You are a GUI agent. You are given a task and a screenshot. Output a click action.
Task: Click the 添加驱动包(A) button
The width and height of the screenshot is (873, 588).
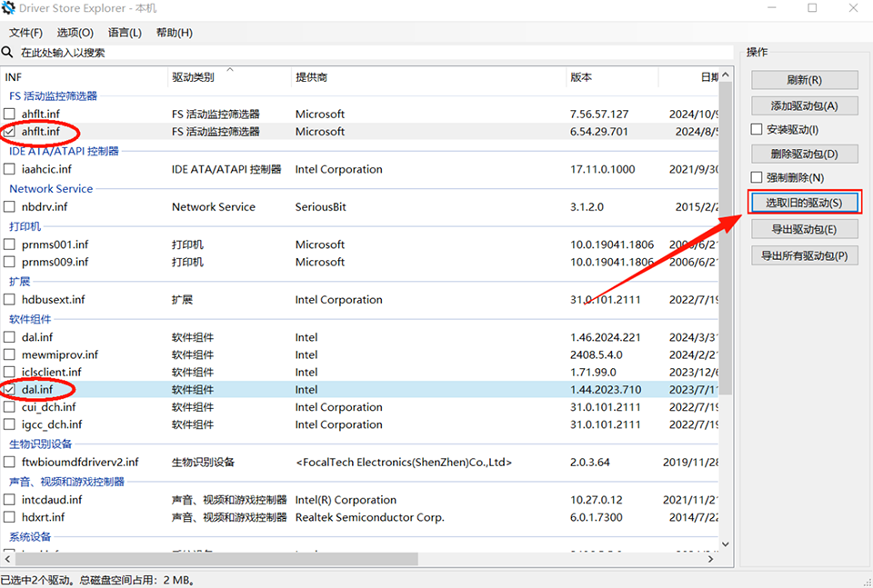point(804,105)
